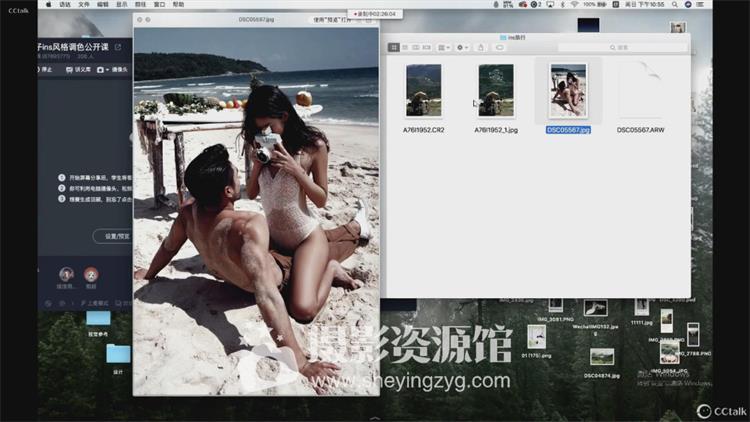This screenshot has width=750, height=422.
Task: Click the Bluetooth menu bar icon
Action: click(x=560, y=5)
